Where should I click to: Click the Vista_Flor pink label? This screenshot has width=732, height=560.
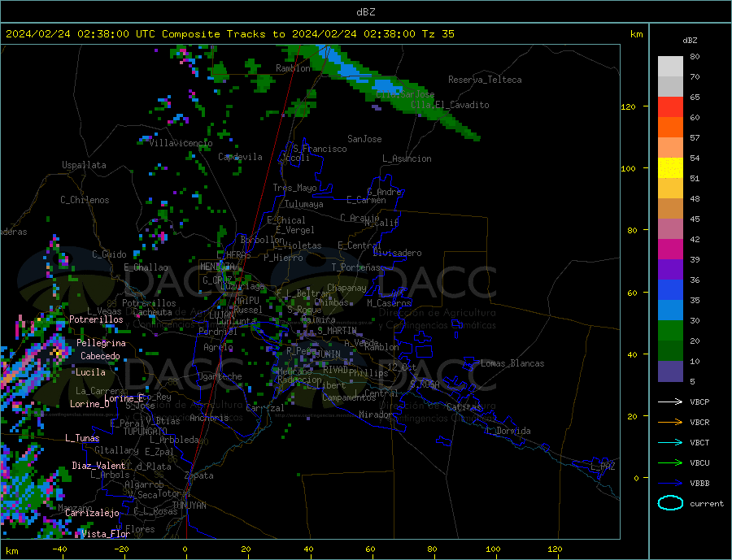tap(106, 534)
